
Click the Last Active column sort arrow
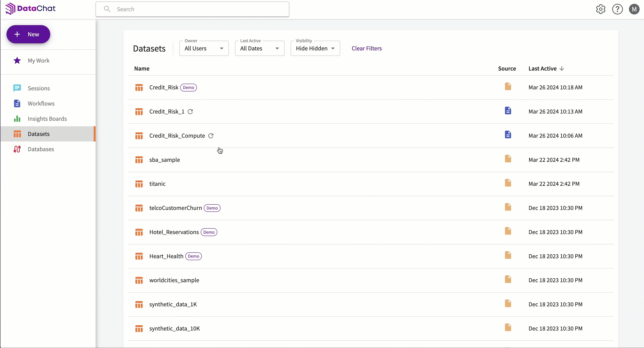(x=562, y=68)
